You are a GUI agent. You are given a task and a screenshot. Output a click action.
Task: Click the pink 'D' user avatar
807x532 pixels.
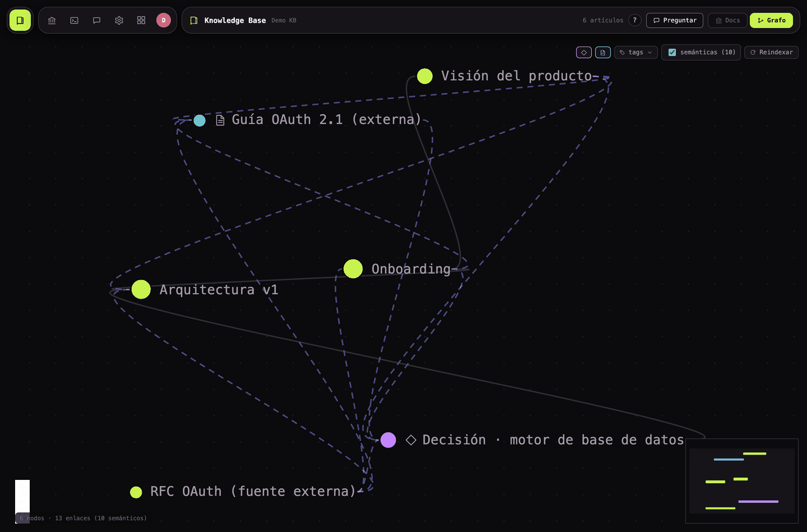[164, 20]
